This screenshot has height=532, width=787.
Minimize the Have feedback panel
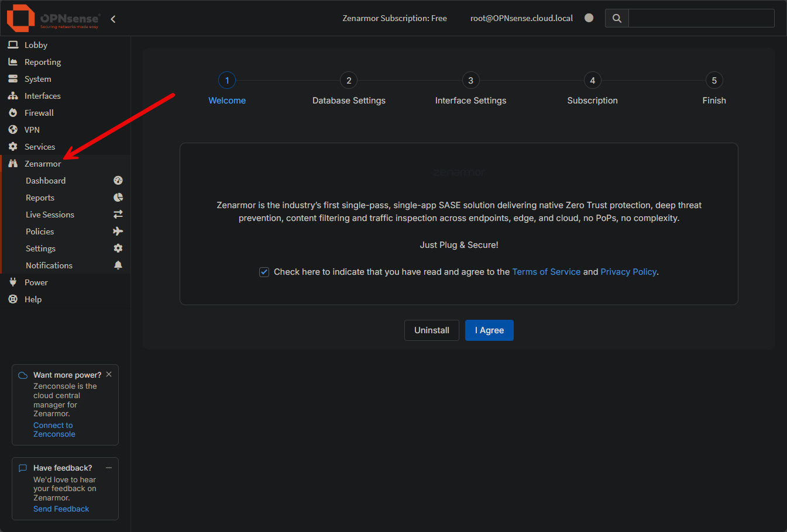point(108,467)
